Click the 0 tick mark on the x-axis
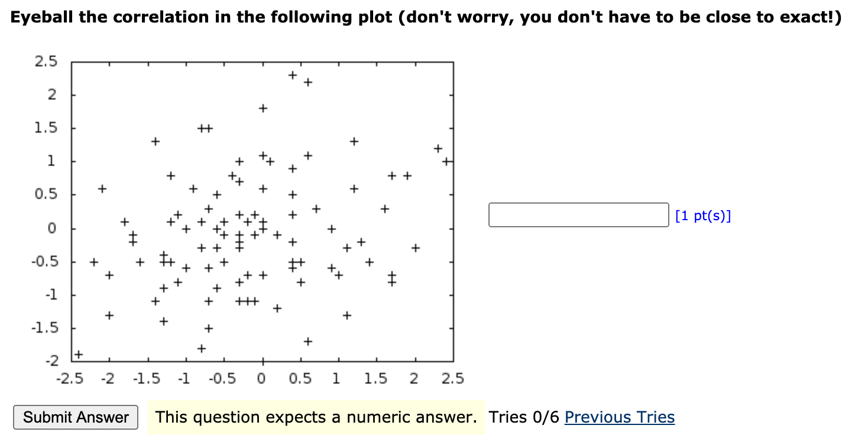Image resolution: width=868 pixels, height=438 pixels. [x=262, y=362]
